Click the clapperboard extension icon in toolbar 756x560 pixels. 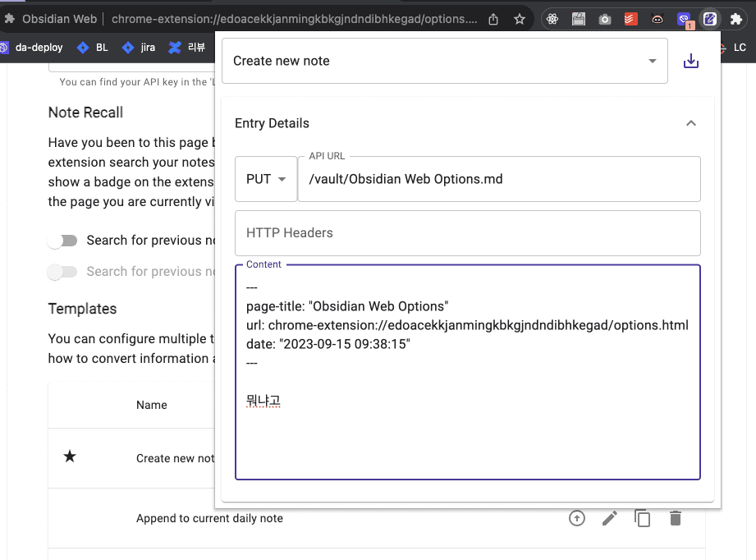(x=579, y=19)
